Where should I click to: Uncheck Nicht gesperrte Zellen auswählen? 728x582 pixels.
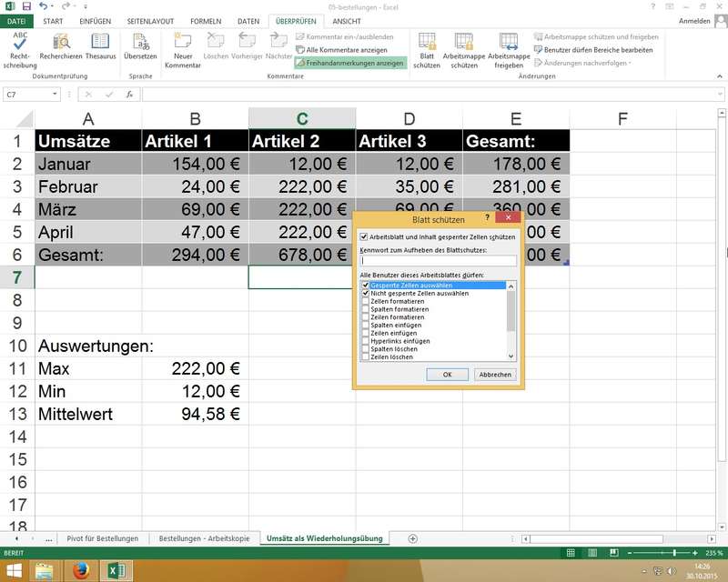(366, 294)
